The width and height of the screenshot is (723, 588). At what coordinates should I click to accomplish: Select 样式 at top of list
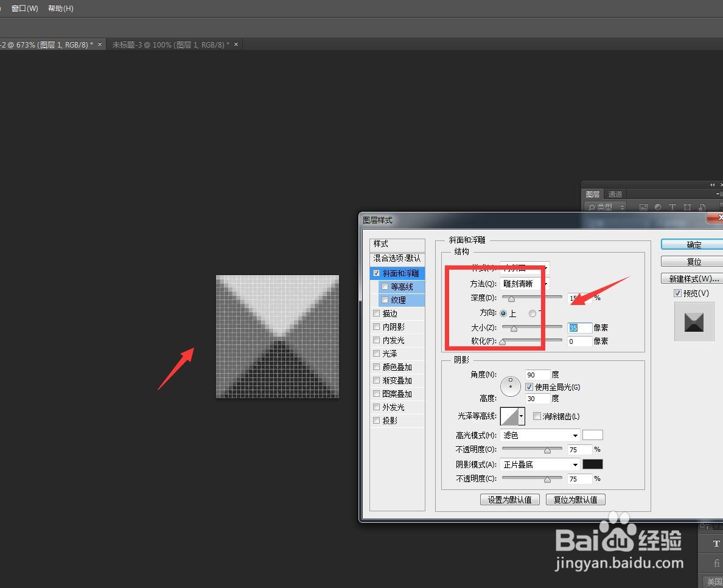397,243
